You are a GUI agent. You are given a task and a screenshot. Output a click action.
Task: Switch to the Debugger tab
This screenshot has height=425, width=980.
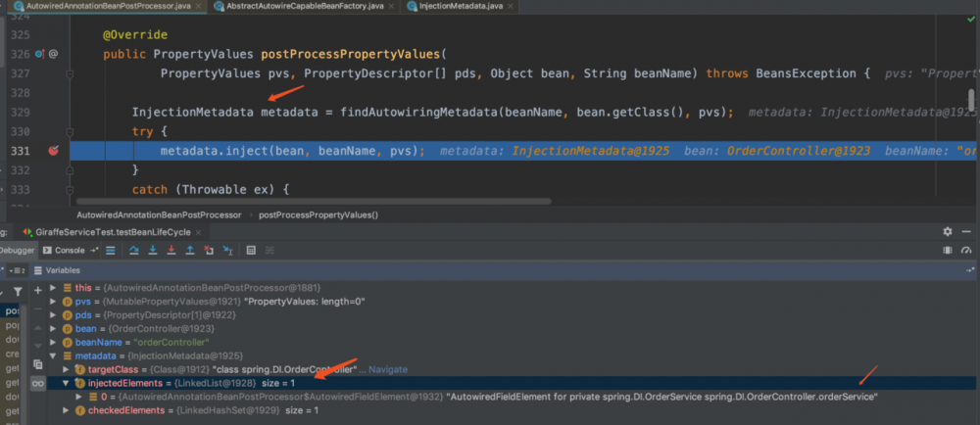18,251
